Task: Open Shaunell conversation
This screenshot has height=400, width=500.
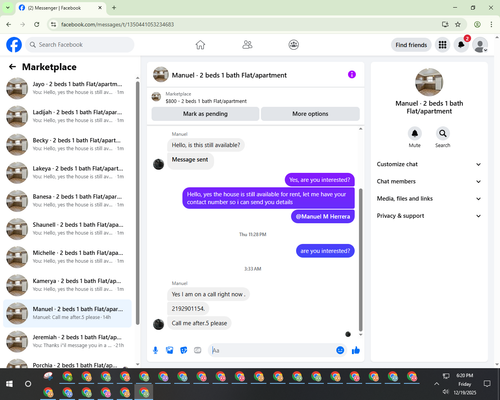Action: tap(67, 229)
